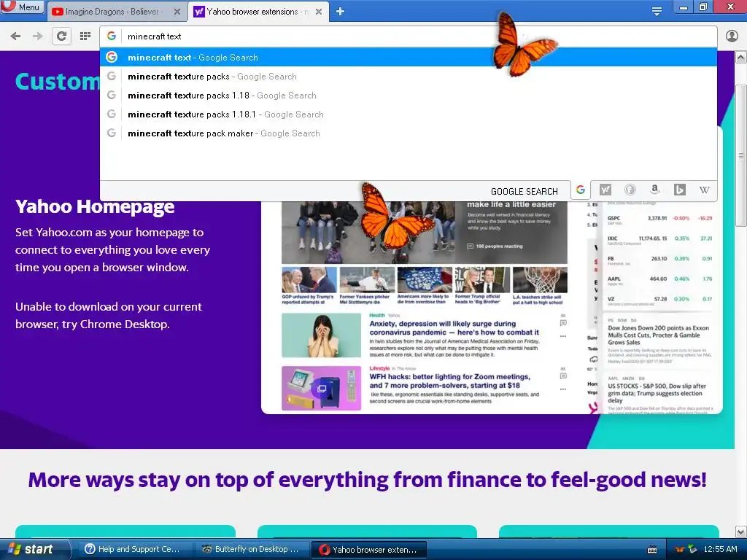Screen dimensions: 747x560
Task: Choose 'minecraft texture packs 1.18' suggestion
Action: pyautogui.click(x=409, y=96)
